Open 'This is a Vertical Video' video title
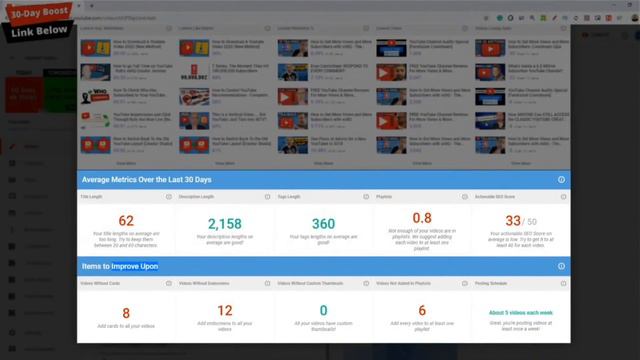640x360 pixels. tap(239, 117)
